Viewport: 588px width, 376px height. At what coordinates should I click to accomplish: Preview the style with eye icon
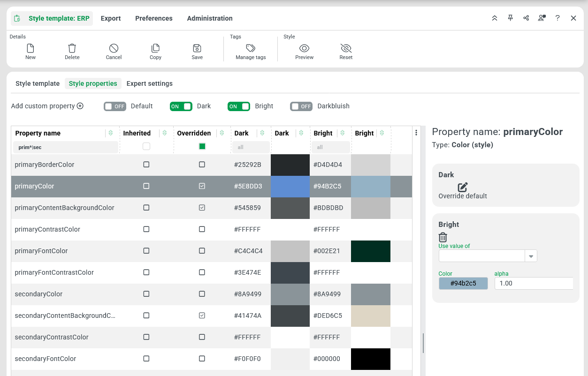(304, 48)
